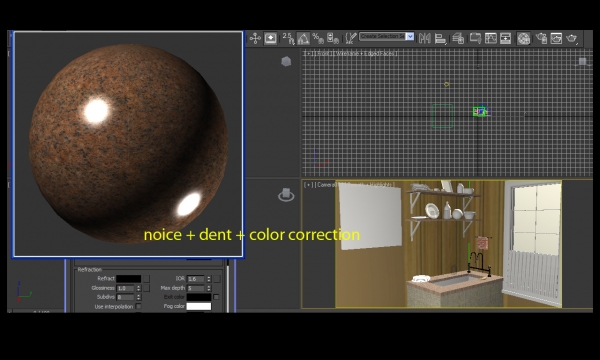600x360 pixels.
Task: Click the SteeringWheel icon beside camera viewport
Action: (x=286, y=194)
